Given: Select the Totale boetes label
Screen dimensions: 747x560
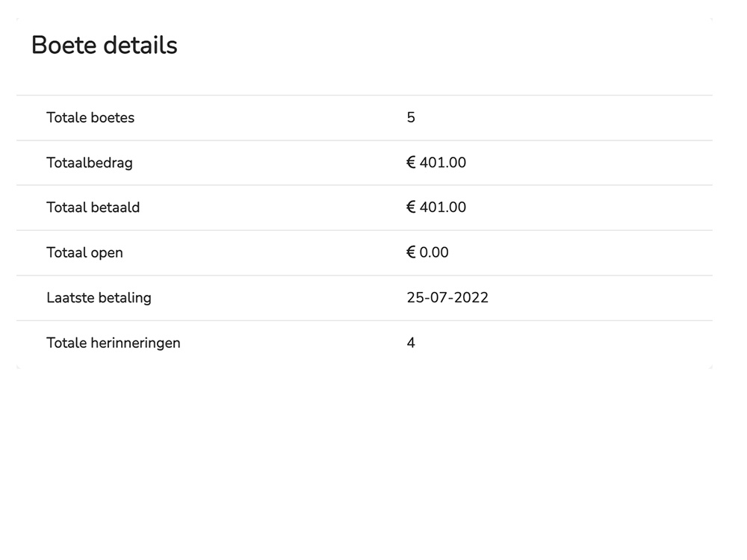Looking at the screenshot, I should [90, 118].
